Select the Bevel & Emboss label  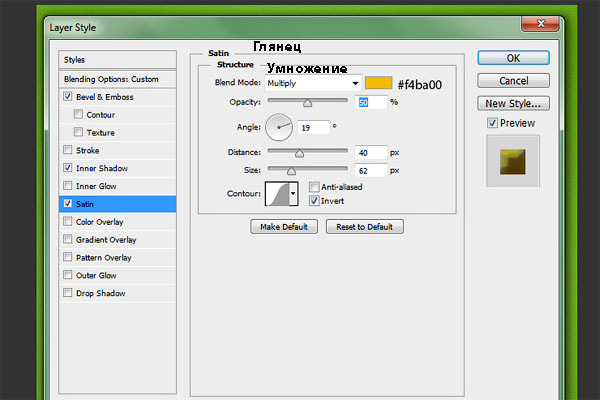(104, 97)
